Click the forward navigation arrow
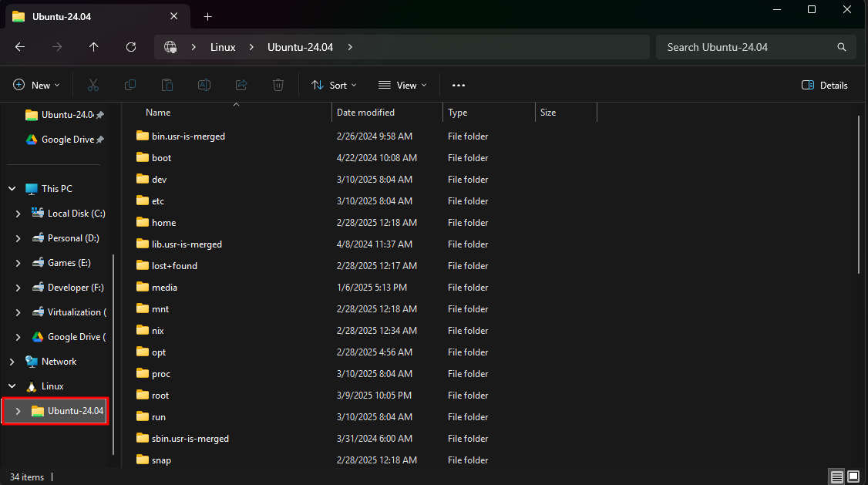Screen dimensions: 868x485 [57, 47]
